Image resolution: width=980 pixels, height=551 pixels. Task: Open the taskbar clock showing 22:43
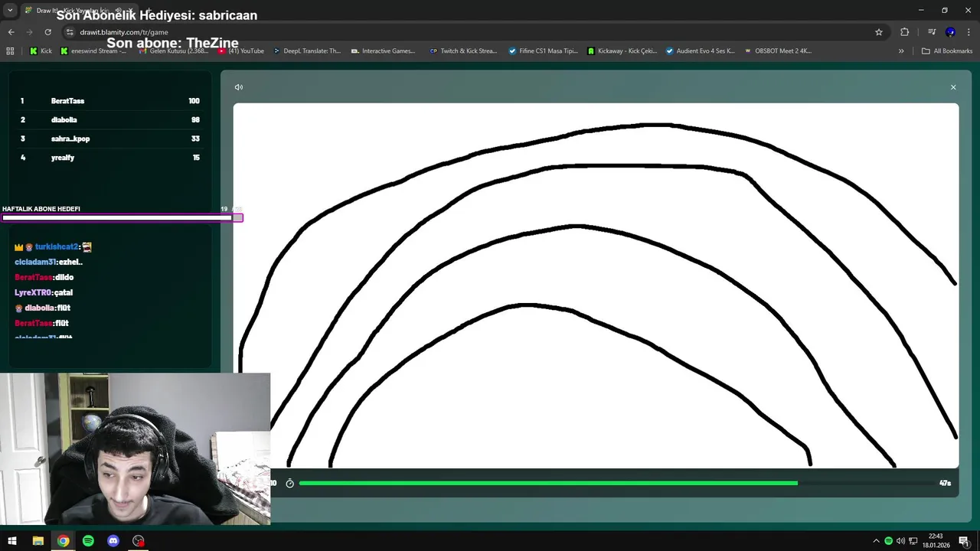(x=936, y=541)
